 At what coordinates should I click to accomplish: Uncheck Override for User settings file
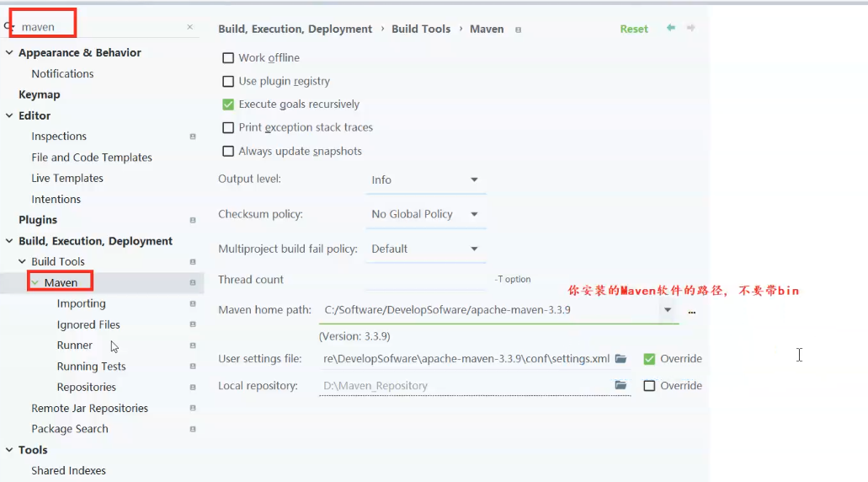pyautogui.click(x=649, y=359)
